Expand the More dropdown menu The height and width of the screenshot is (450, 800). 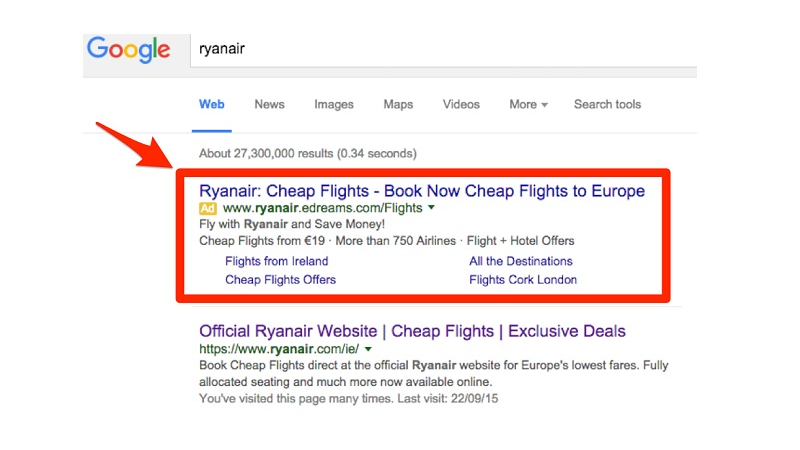tap(528, 104)
